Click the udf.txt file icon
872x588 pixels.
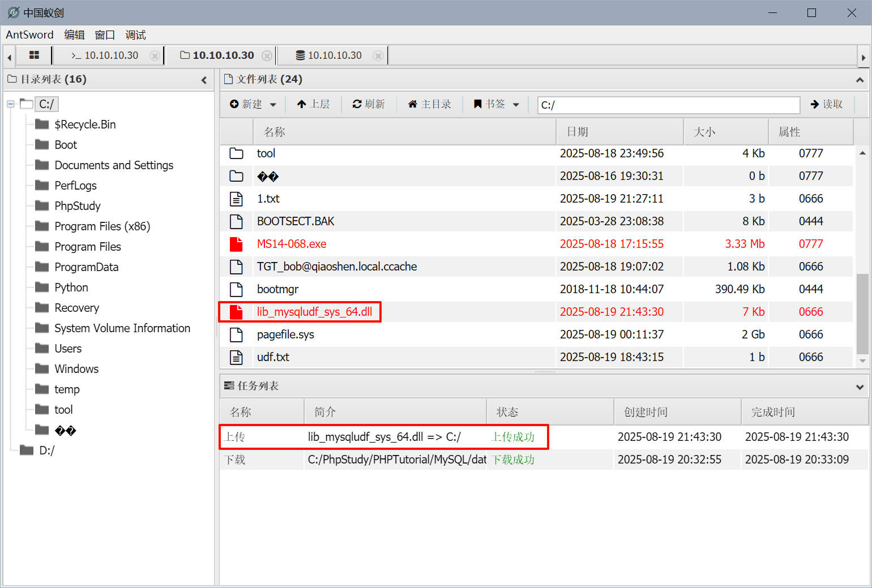point(236,357)
